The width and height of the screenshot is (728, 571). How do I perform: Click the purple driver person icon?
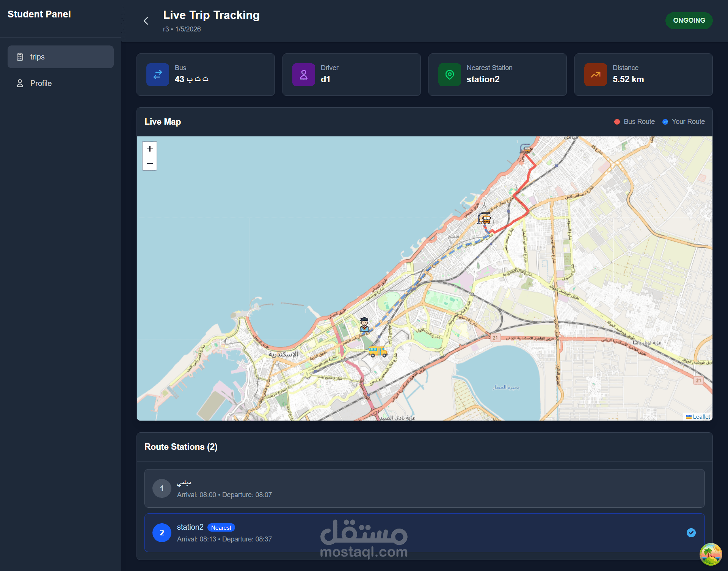click(x=304, y=75)
